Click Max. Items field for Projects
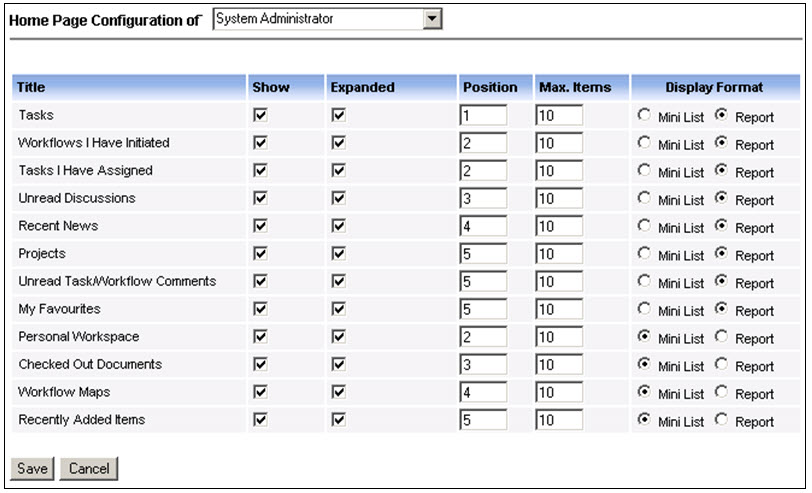This screenshot has width=812, height=493. [x=559, y=254]
